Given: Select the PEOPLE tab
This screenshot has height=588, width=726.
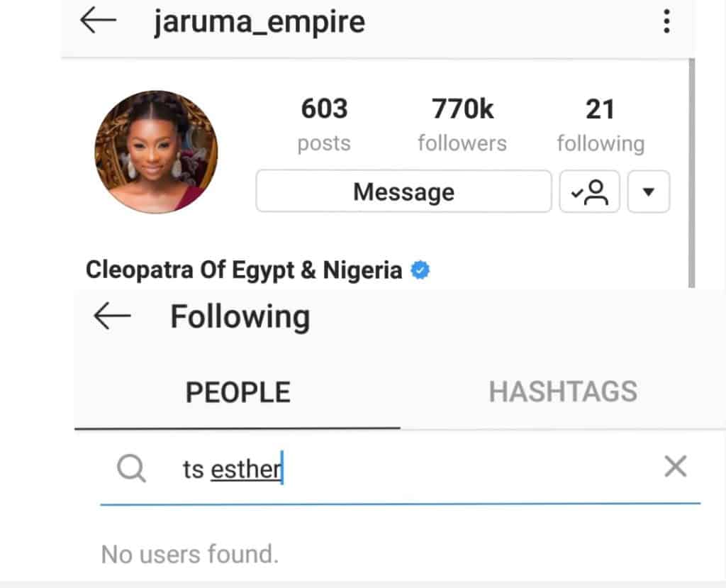Looking at the screenshot, I should point(238,392).
